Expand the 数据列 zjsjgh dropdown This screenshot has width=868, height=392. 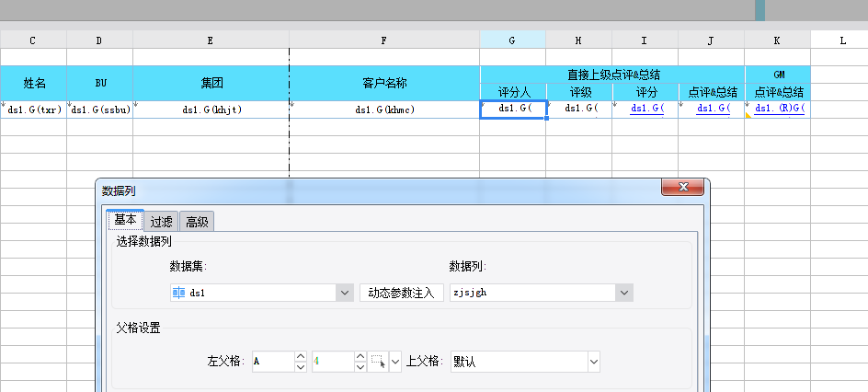click(x=624, y=293)
